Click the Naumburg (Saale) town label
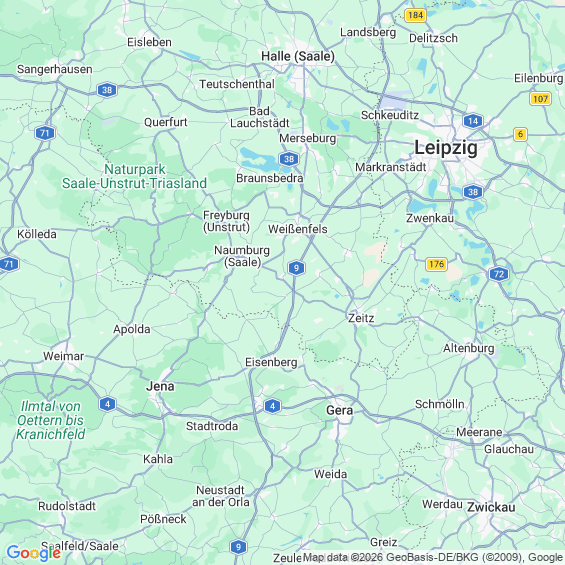Image resolution: width=565 pixels, height=565 pixels. (242, 256)
